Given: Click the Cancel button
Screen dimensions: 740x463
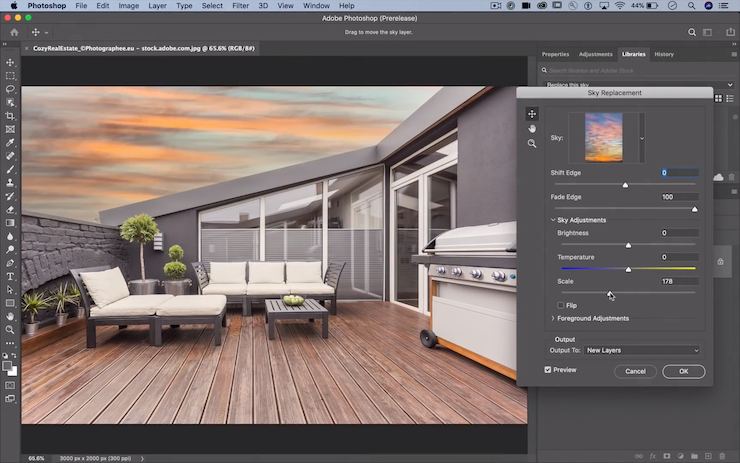Looking at the screenshot, I should point(635,371).
